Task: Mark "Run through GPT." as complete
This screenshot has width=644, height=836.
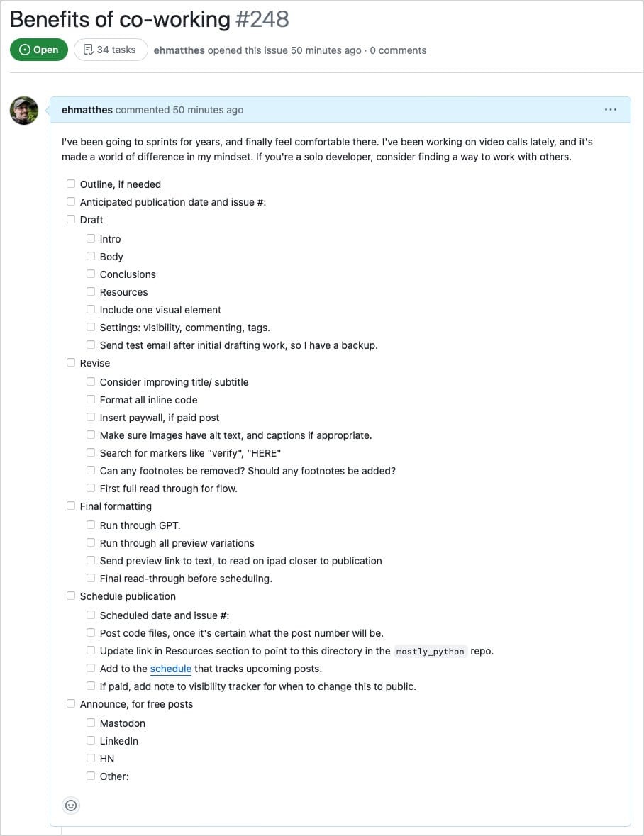Action: (x=90, y=524)
